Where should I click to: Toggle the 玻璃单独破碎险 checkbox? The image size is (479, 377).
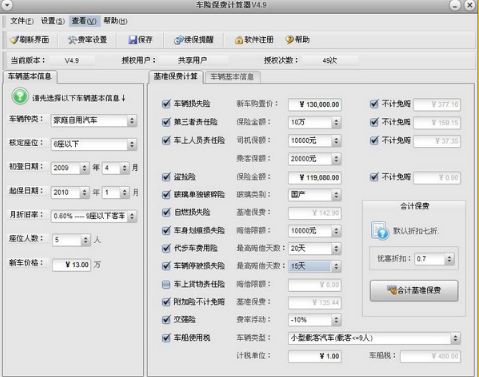click(x=166, y=194)
